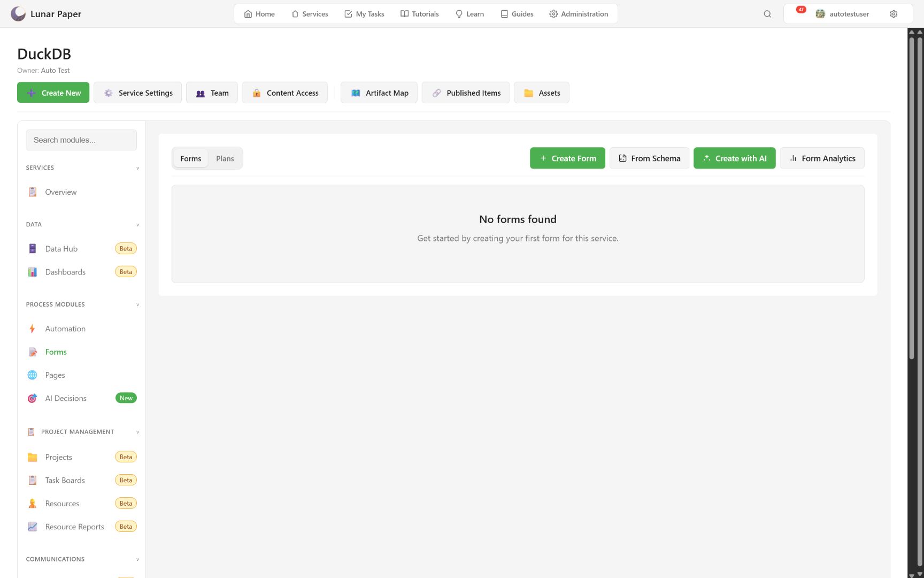The width and height of the screenshot is (924, 578).
Task: Click the Overview clipboard icon
Action: click(33, 192)
